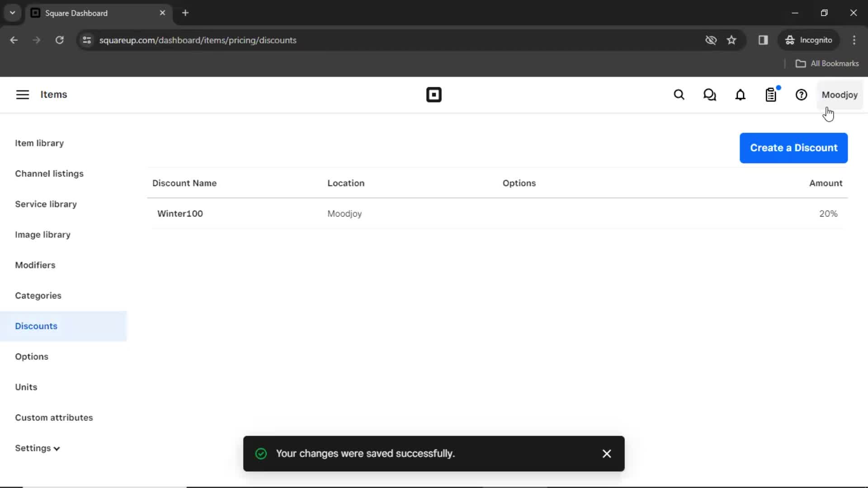Click the Square logo icon
868x488 pixels.
[434, 95]
